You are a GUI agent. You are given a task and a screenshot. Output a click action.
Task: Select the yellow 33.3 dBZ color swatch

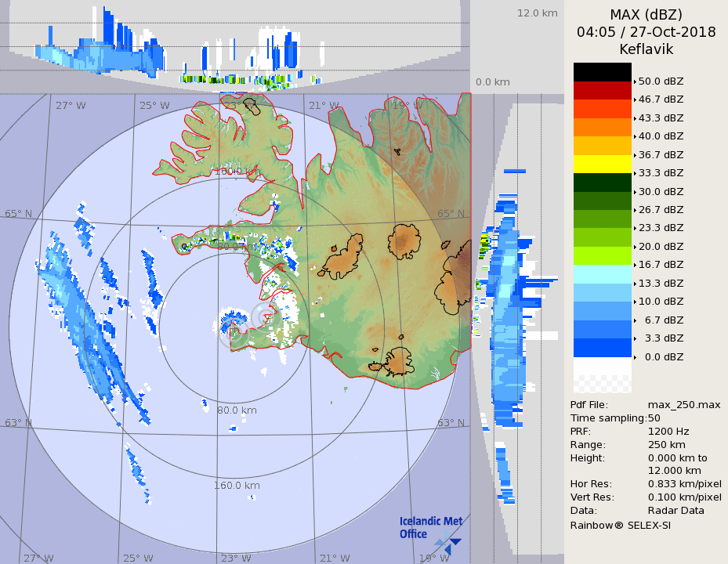pyautogui.click(x=602, y=164)
